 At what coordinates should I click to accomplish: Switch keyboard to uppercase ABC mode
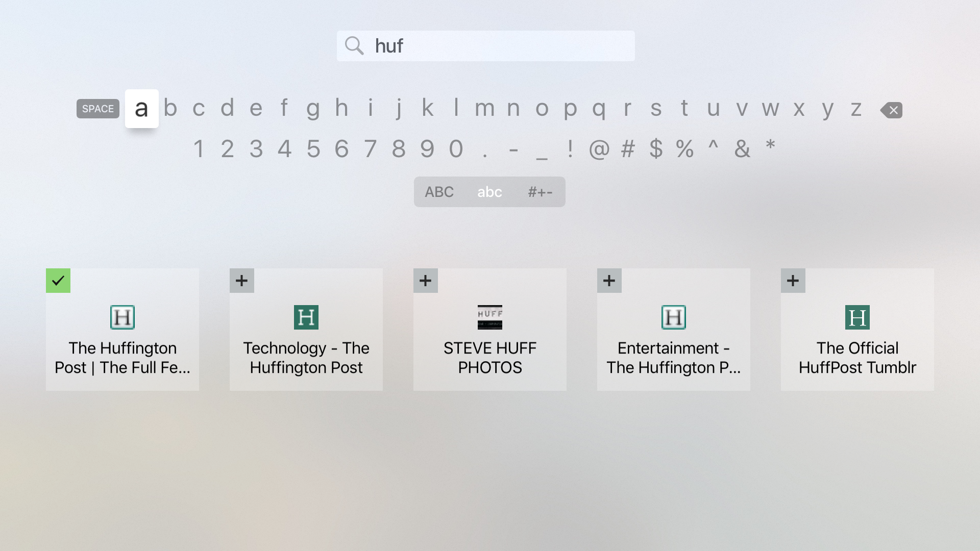click(439, 192)
